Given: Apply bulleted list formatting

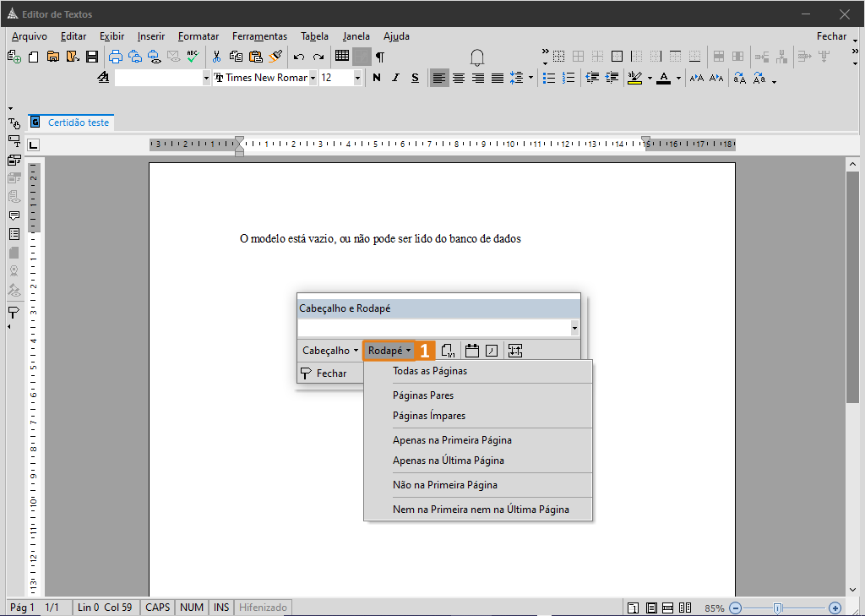Looking at the screenshot, I should [549, 78].
